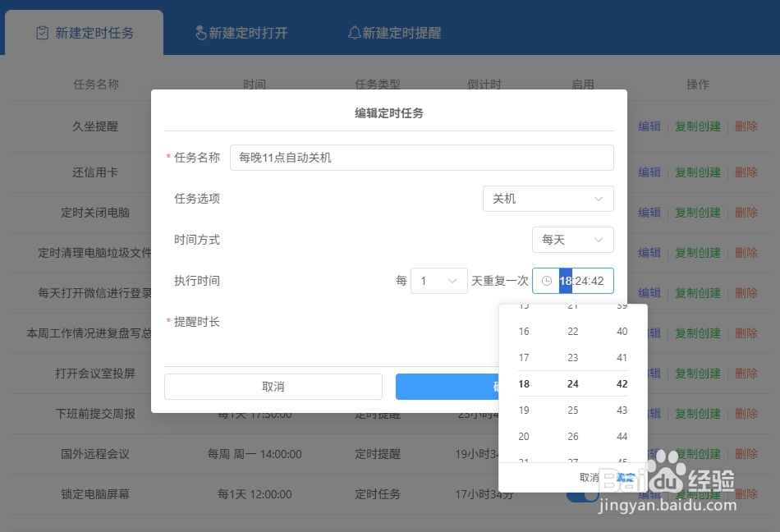The image size is (780, 532).
Task: Click 删除 for the 本周工作情况 row
Action: tap(746, 333)
